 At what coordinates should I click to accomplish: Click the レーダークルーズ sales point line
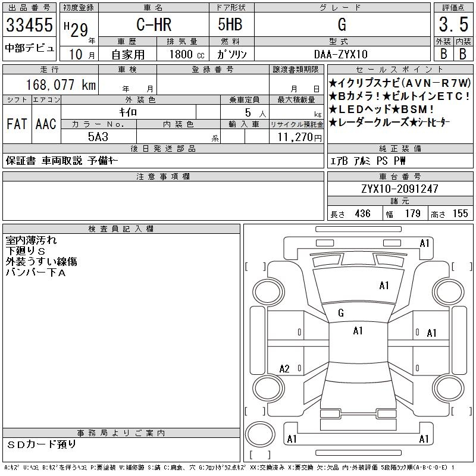click(x=389, y=123)
